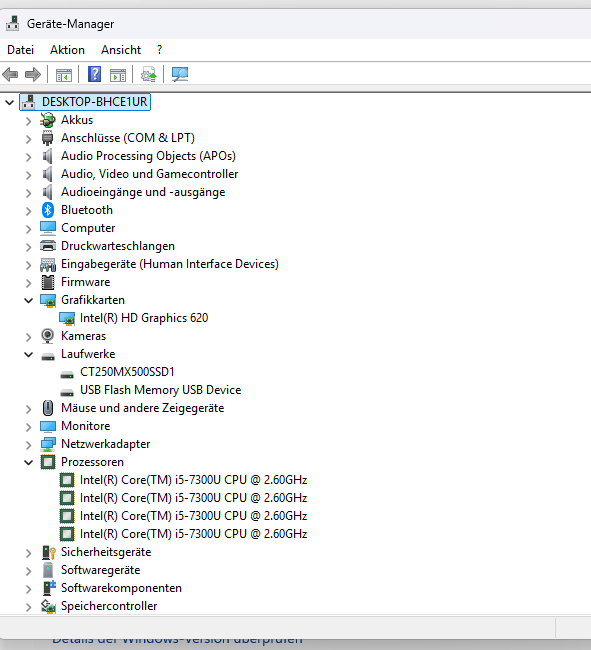
Task: Click the Firmware chip icon
Action: coord(48,282)
